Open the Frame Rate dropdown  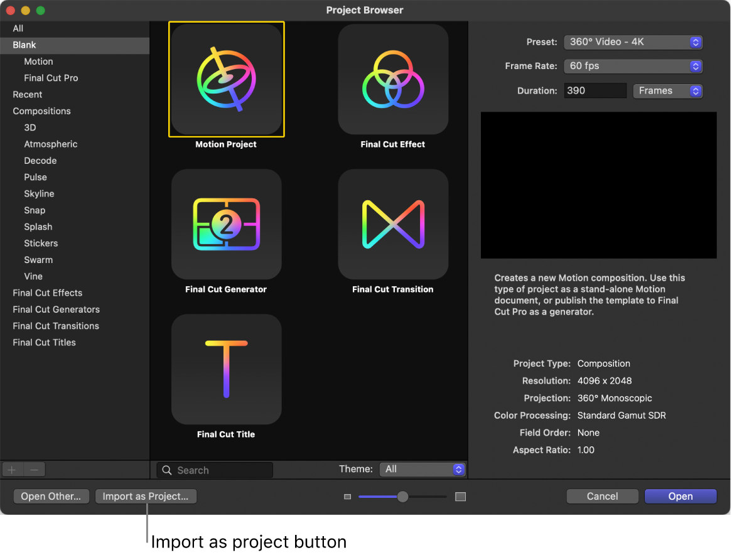click(633, 66)
